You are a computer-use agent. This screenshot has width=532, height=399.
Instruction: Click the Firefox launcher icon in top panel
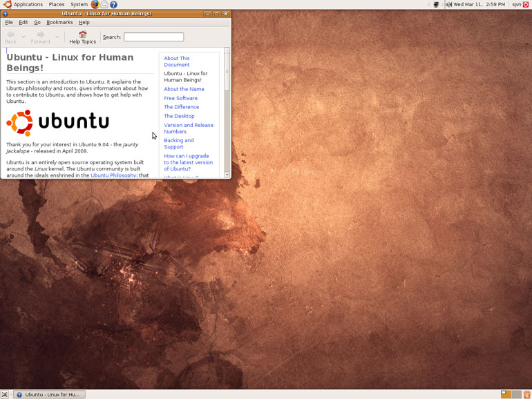click(95, 4)
